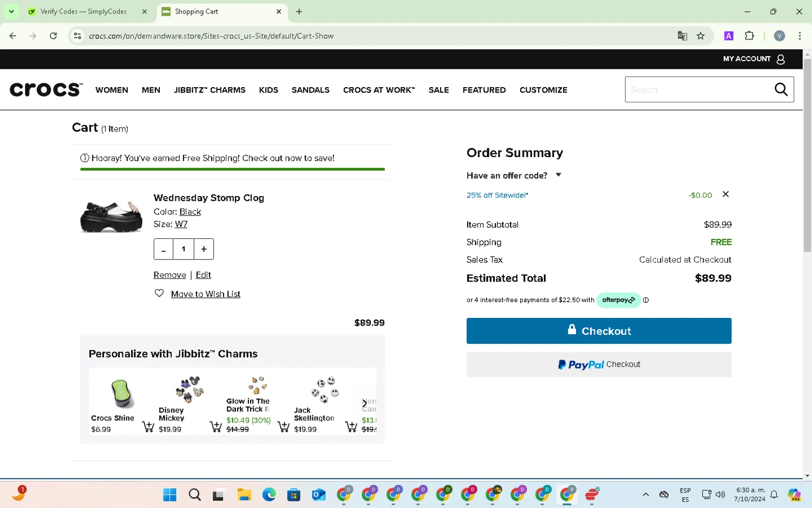
Task: Open the Jibbitz Charms menu
Action: tap(209, 90)
